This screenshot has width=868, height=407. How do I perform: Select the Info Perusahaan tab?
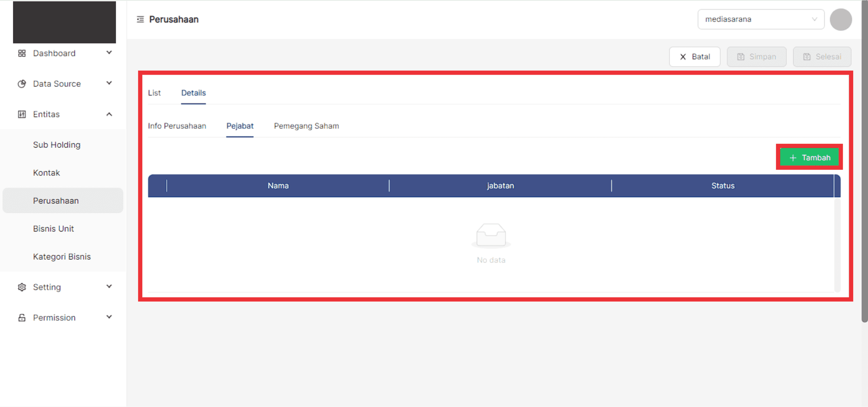177,126
